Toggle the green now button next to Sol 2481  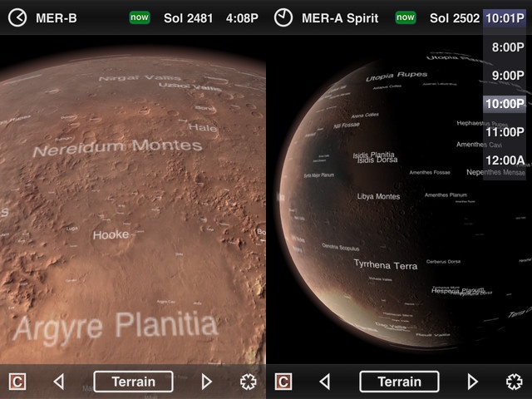point(140,17)
